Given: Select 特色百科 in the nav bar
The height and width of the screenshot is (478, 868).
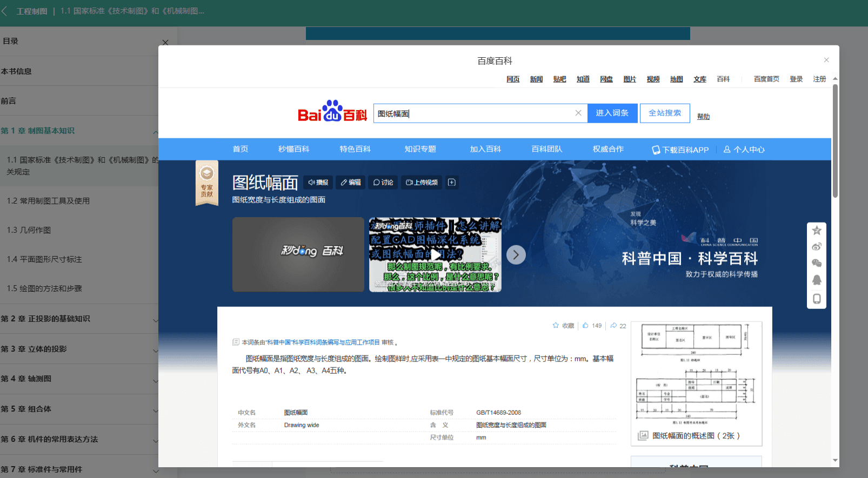Looking at the screenshot, I should (355, 149).
